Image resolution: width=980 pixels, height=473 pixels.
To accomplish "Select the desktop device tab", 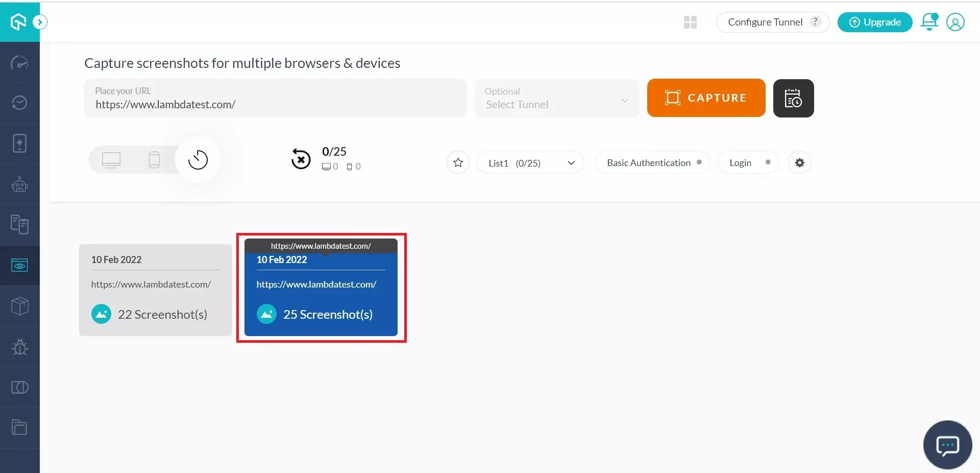I will click(x=111, y=160).
